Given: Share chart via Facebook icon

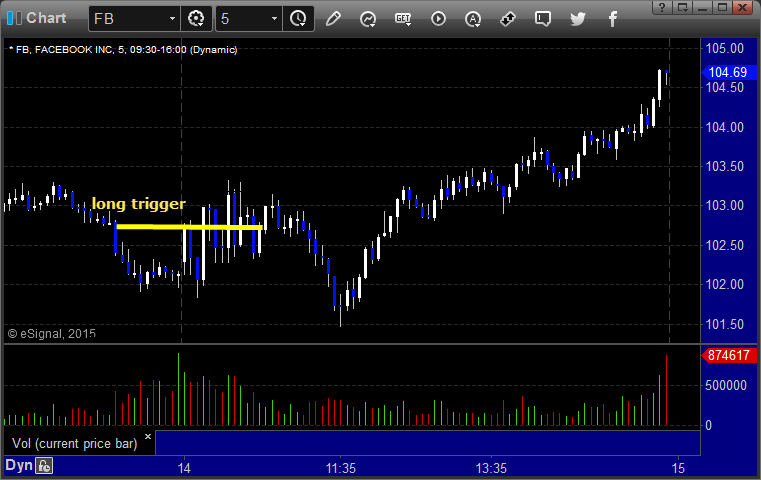Looking at the screenshot, I should 613,19.
